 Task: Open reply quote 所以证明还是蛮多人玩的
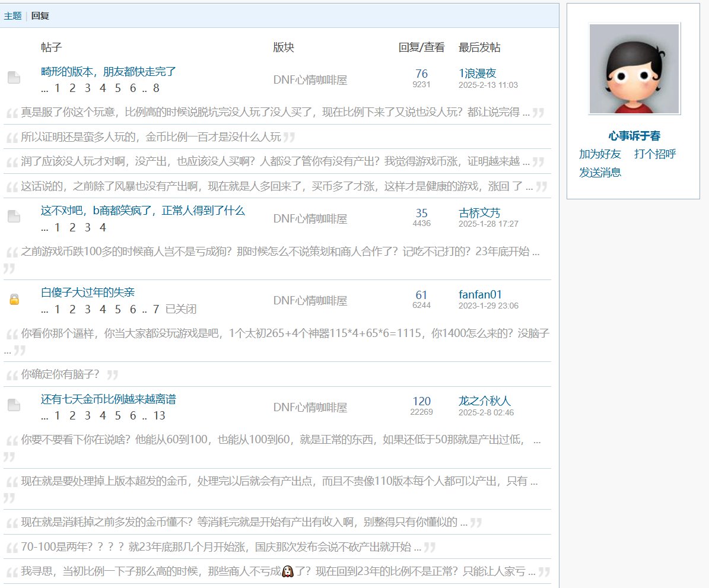pyautogui.click(x=151, y=137)
